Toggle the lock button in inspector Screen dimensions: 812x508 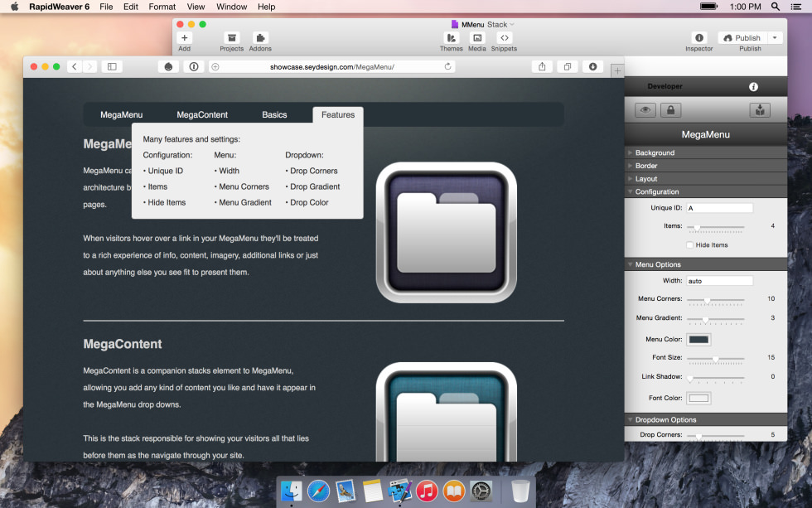click(x=670, y=109)
